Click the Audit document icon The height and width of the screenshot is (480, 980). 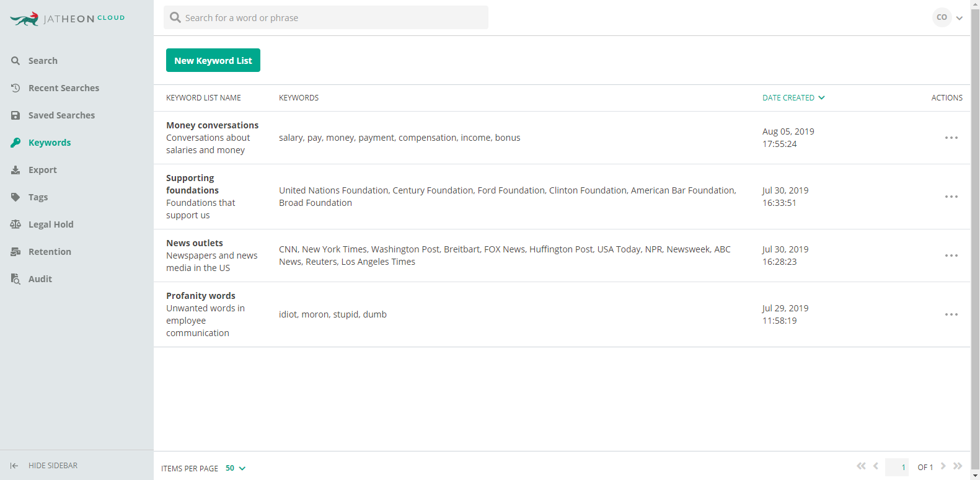15,279
